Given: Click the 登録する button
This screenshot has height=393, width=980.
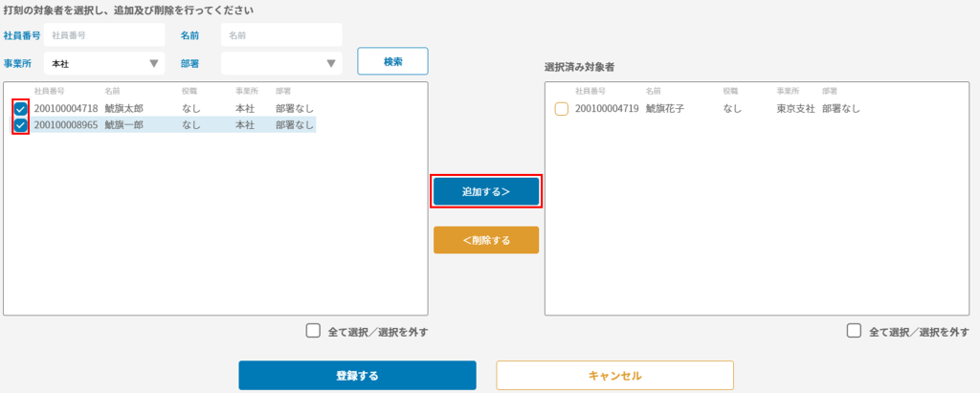Looking at the screenshot, I should tap(358, 376).
